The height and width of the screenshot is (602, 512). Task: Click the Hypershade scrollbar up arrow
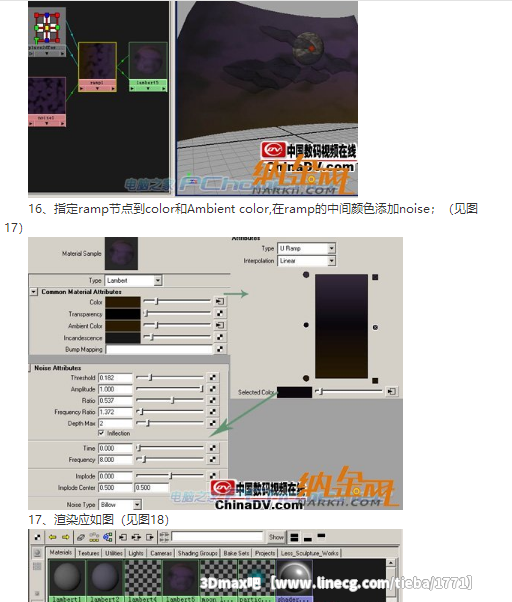click(x=391, y=563)
